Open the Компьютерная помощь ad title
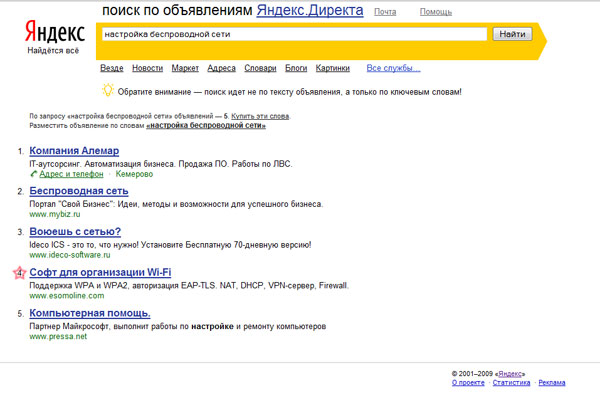This screenshot has width=600, height=393. point(90,313)
